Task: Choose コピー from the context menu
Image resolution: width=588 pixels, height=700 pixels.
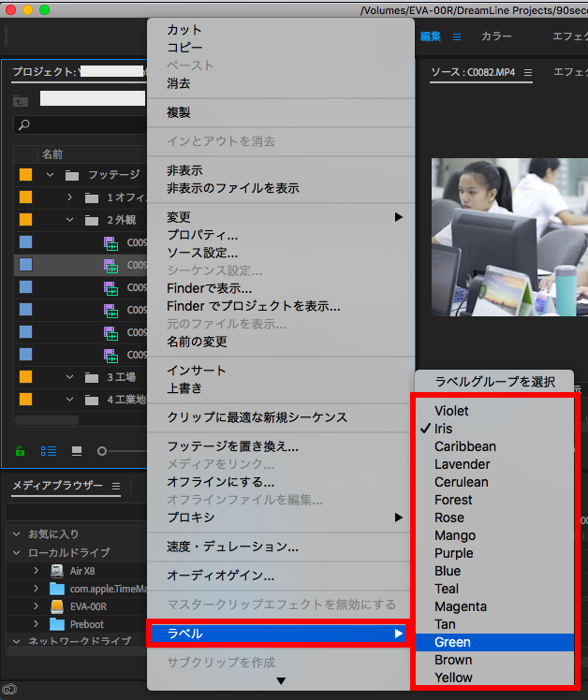Action: pos(281,48)
